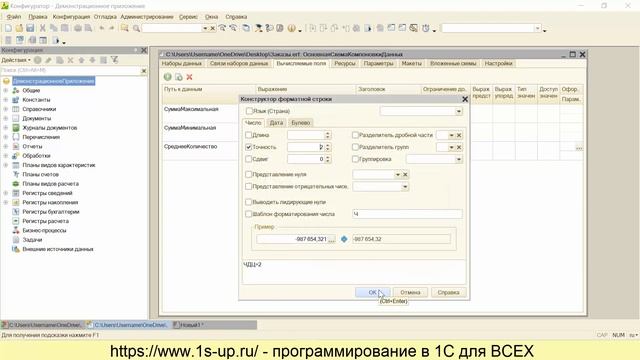Image resolution: width=640 pixels, height=360 pixels.
Task: Click the magnifier Find icon in toolbar
Action: click(x=136, y=28)
